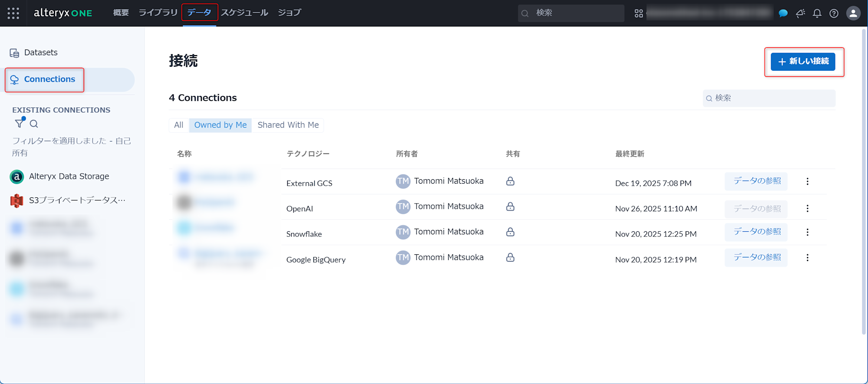Image resolution: width=868 pixels, height=384 pixels.
Task: Select the S3 private data storage icon
Action: click(x=16, y=200)
